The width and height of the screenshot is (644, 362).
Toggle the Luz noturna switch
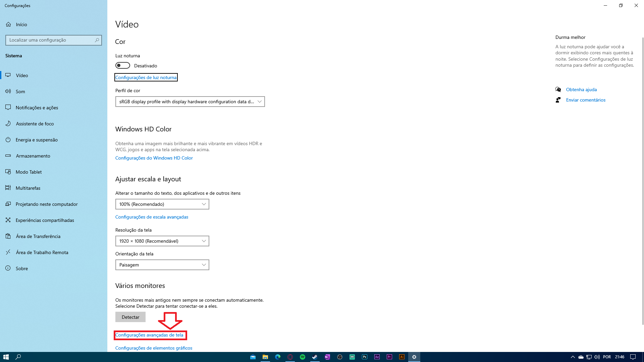pyautogui.click(x=123, y=65)
